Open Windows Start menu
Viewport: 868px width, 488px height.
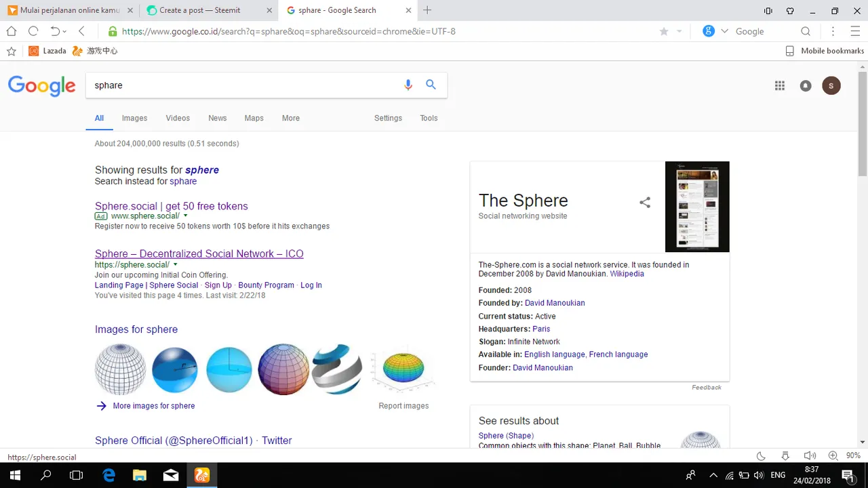(x=15, y=475)
